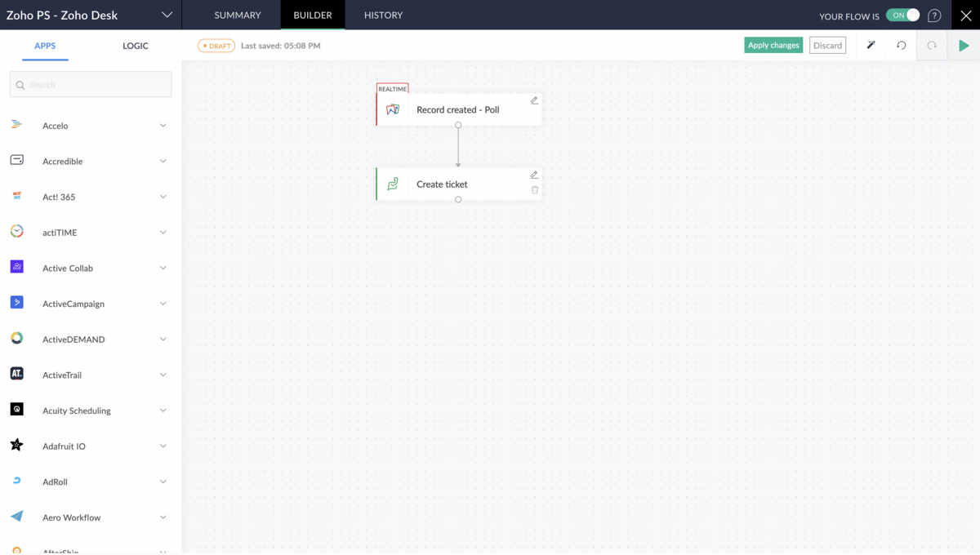Click the "Aero Workflow" app name
This screenshot has width=980, height=555.
pyautogui.click(x=72, y=517)
